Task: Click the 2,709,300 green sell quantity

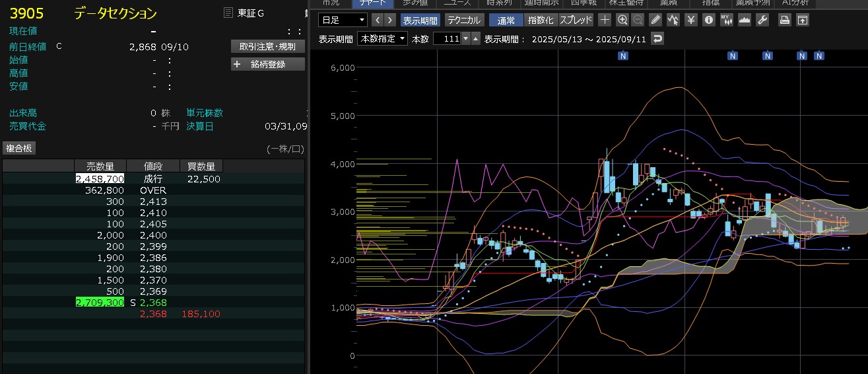Action: [100, 302]
